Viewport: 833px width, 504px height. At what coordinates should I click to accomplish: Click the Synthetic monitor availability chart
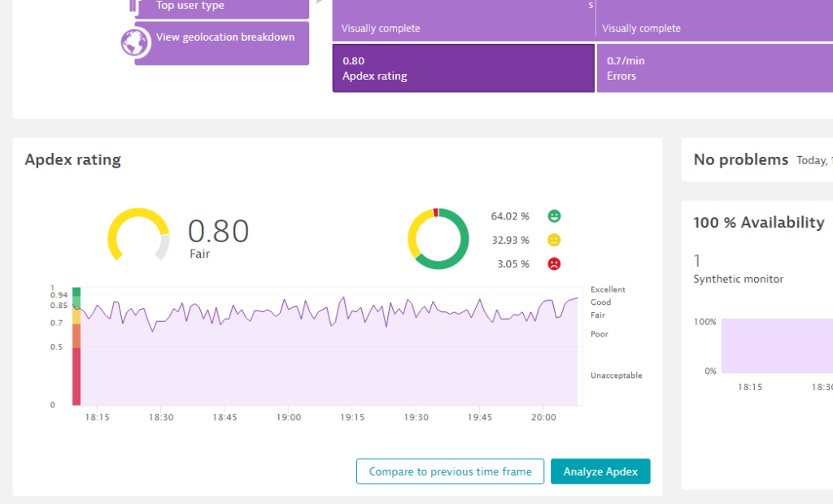point(776,346)
